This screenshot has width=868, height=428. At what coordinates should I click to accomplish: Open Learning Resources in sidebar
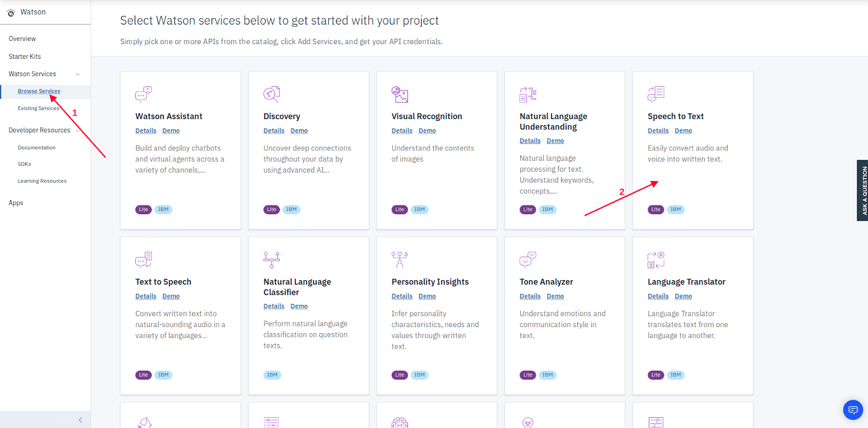coord(42,181)
